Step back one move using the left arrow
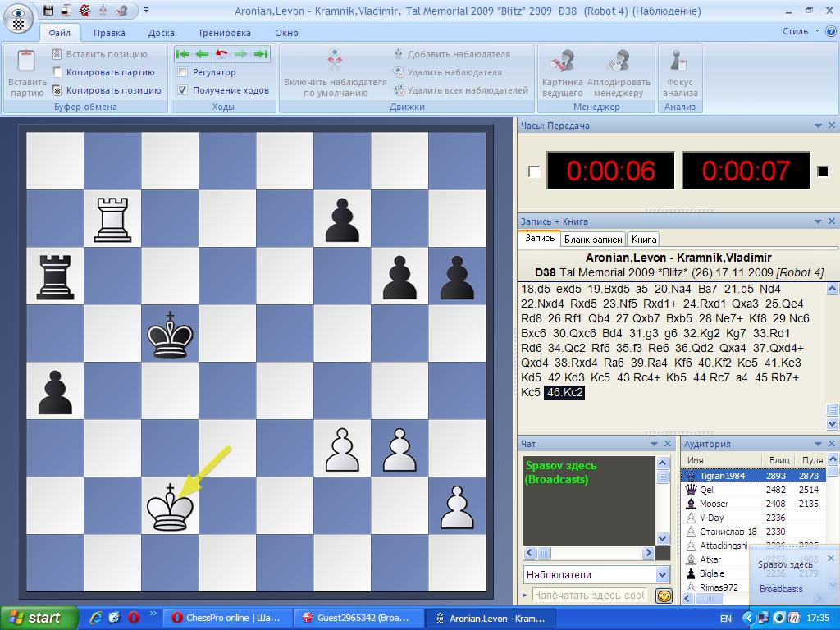The height and width of the screenshot is (630, 840). coord(202,54)
